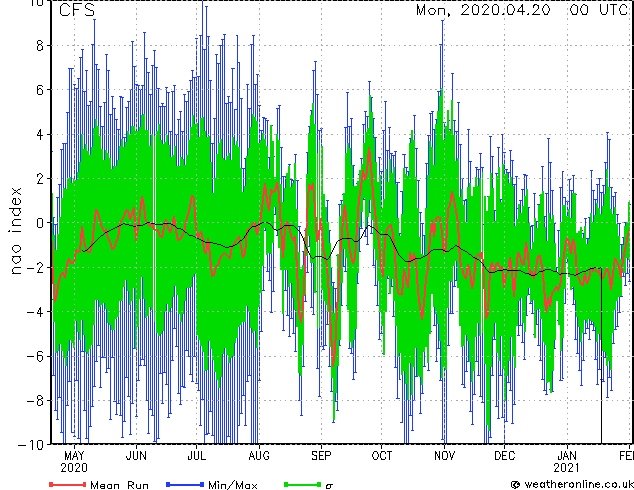Click the AUG month label

(259, 456)
